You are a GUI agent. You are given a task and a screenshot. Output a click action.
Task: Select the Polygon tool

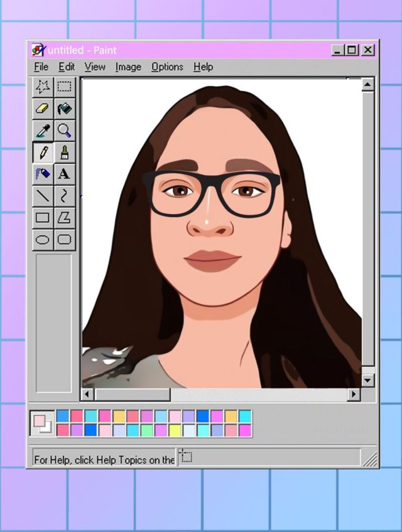pos(65,218)
